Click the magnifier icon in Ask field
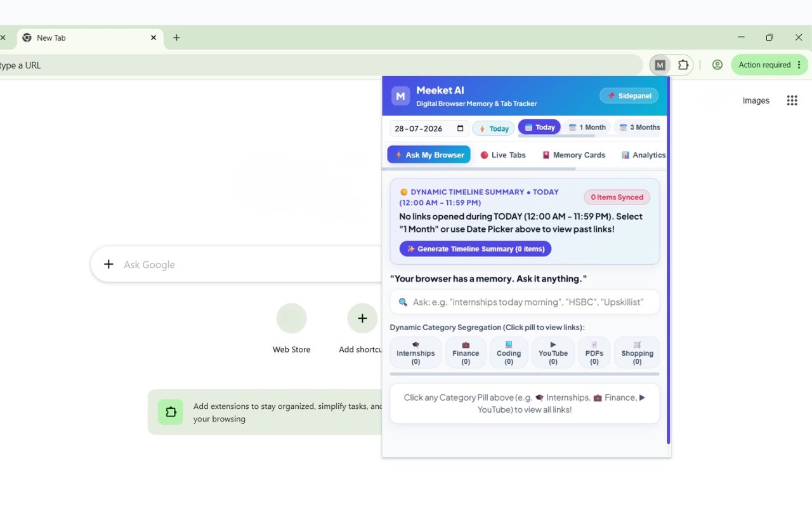The height and width of the screenshot is (508, 812). 403,302
